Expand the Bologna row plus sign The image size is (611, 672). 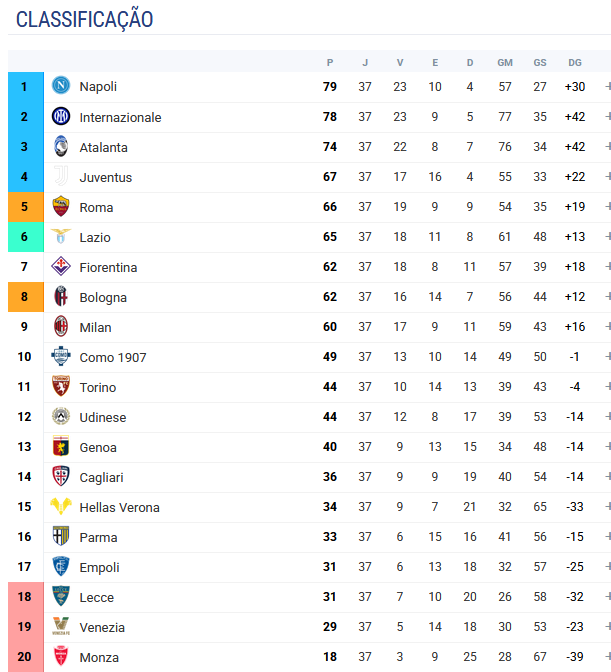coord(608,297)
